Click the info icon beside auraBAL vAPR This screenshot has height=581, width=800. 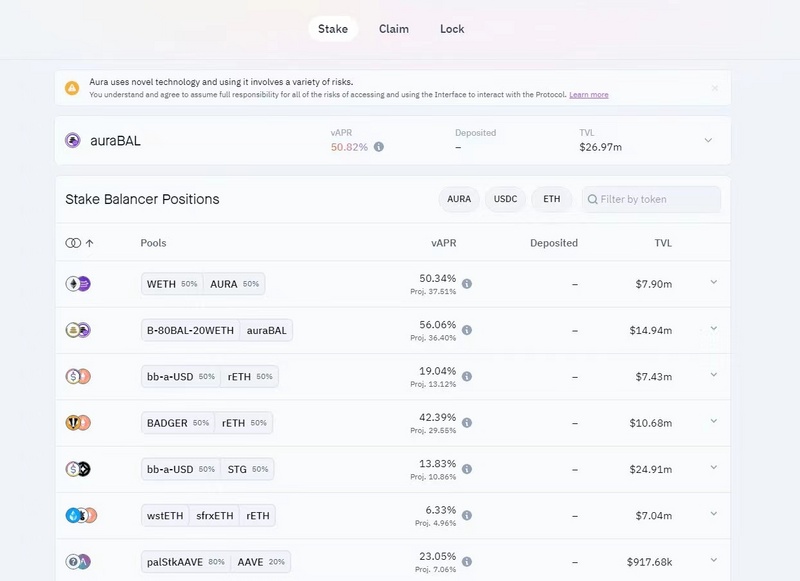tap(379, 147)
